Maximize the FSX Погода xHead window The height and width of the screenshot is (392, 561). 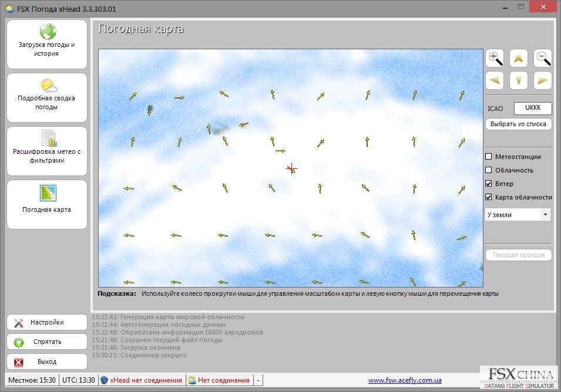pos(521,7)
